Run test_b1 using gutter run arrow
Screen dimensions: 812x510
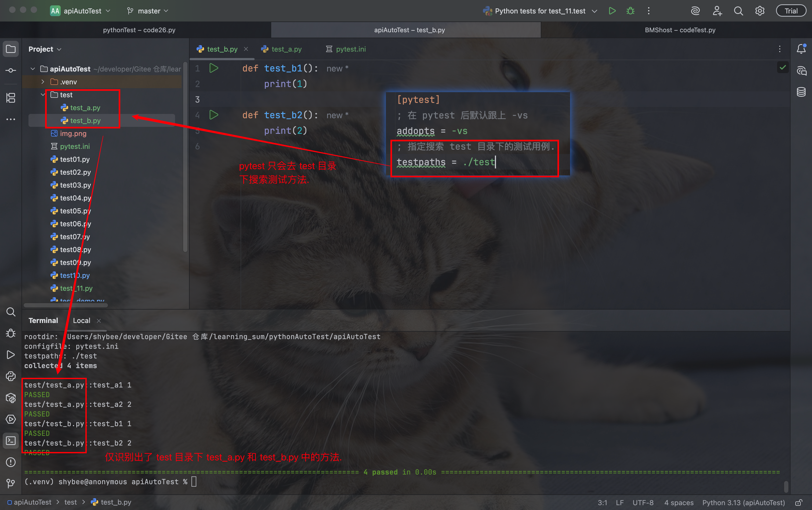click(x=214, y=68)
